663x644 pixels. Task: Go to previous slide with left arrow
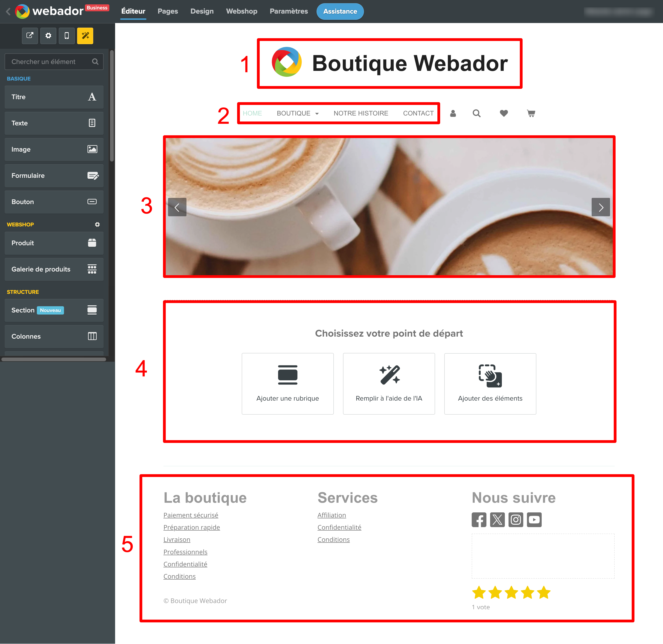[x=177, y=207]
